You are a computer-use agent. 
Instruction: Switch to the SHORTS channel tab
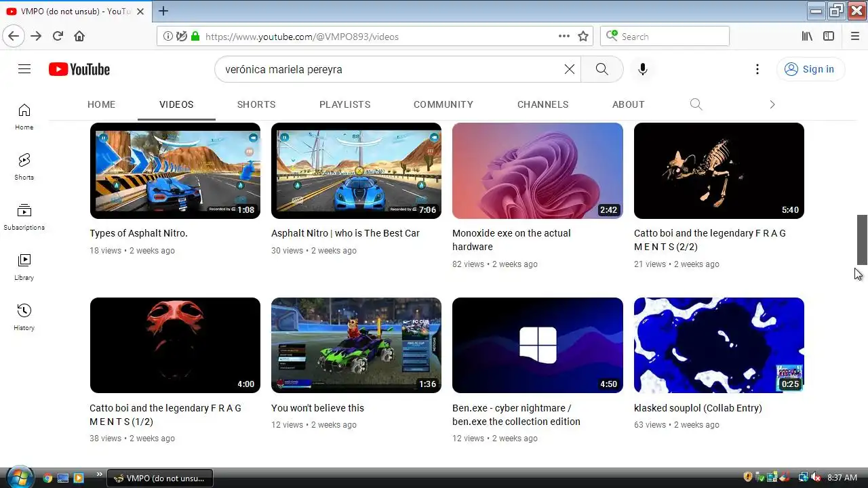[x=256, y=104]
